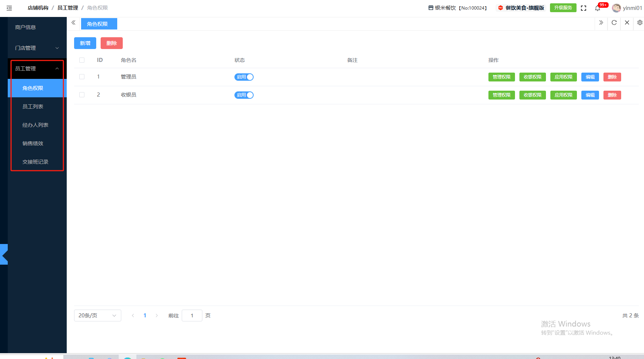
Task: Enter fullscreen mode via the header icon
Action: [x=584, y=8]
